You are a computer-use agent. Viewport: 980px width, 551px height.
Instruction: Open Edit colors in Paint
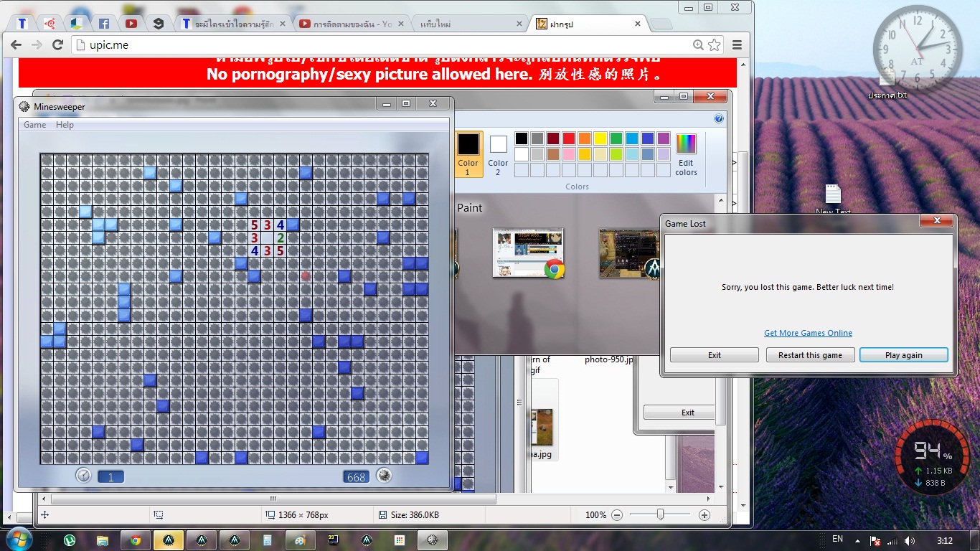tap(686, 154)
